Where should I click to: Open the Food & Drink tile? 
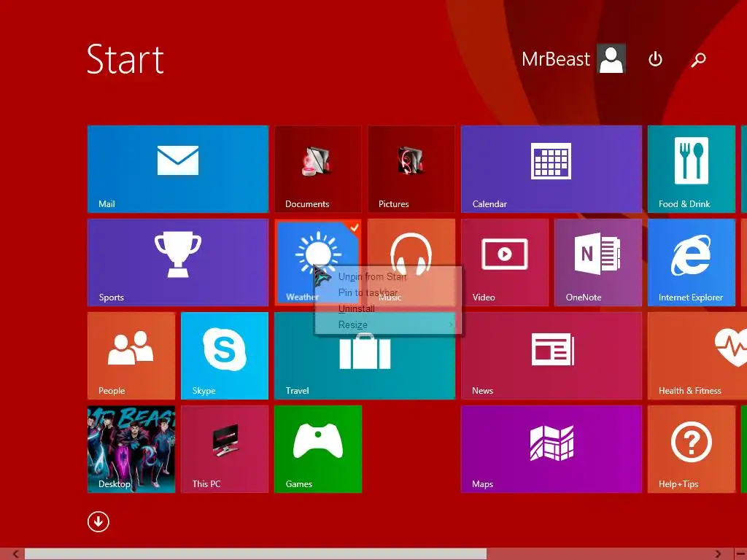coord(692,168)
